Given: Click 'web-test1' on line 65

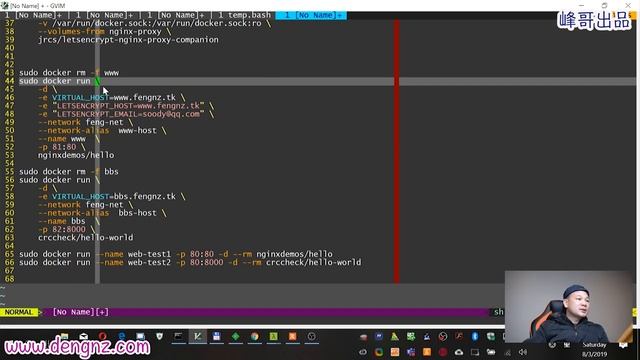Looking at the screenshot, I should (x=149, y=254).
